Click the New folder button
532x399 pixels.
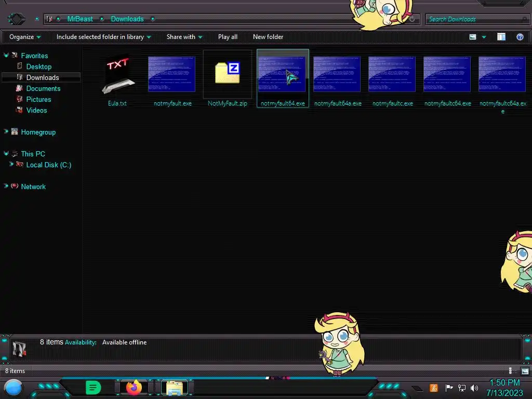pos(268,37)
